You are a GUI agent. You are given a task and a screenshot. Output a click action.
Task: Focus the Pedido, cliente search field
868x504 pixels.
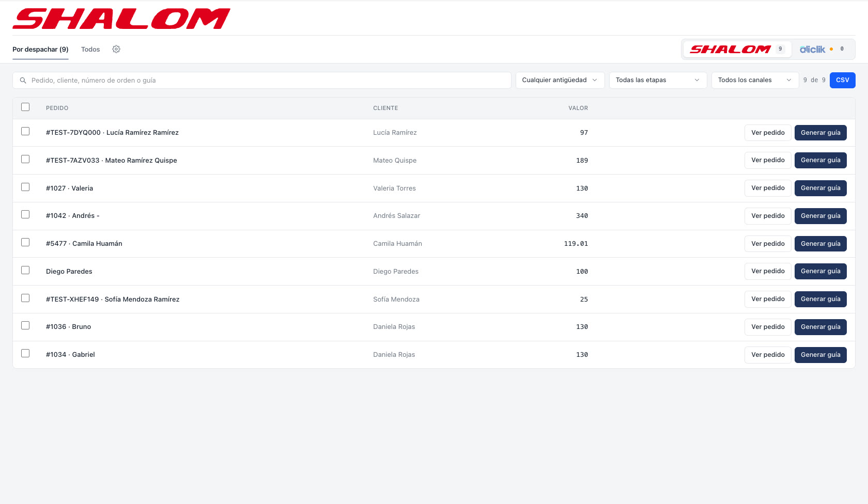[x=262, y=80]
